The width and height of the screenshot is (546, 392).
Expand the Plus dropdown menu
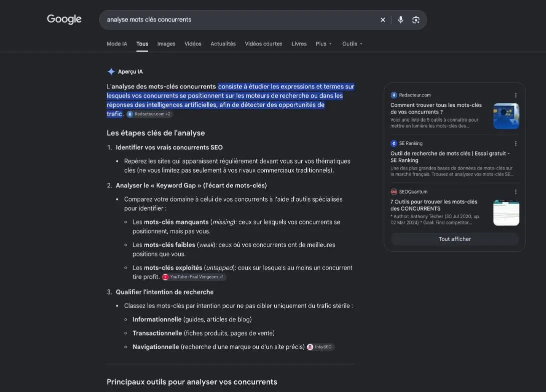(x=323, y=44)
